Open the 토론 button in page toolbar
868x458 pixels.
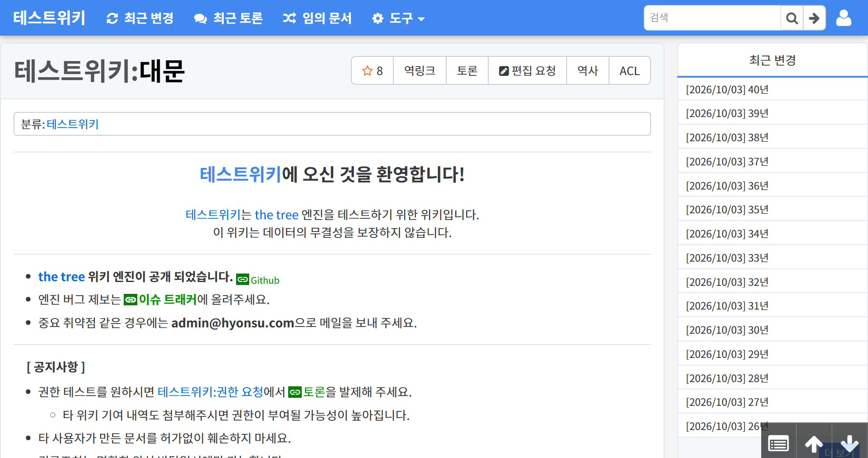[x=467, y=71]
